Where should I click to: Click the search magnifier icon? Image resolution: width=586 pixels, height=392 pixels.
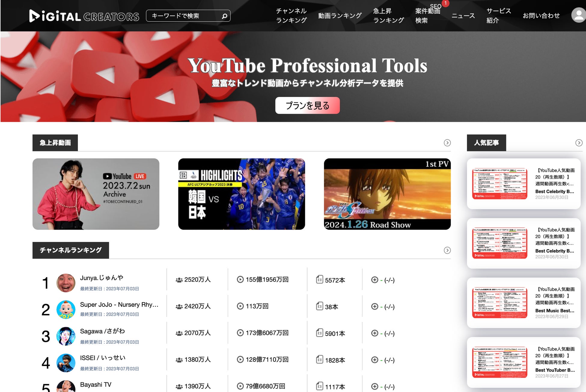coord(224,16)
